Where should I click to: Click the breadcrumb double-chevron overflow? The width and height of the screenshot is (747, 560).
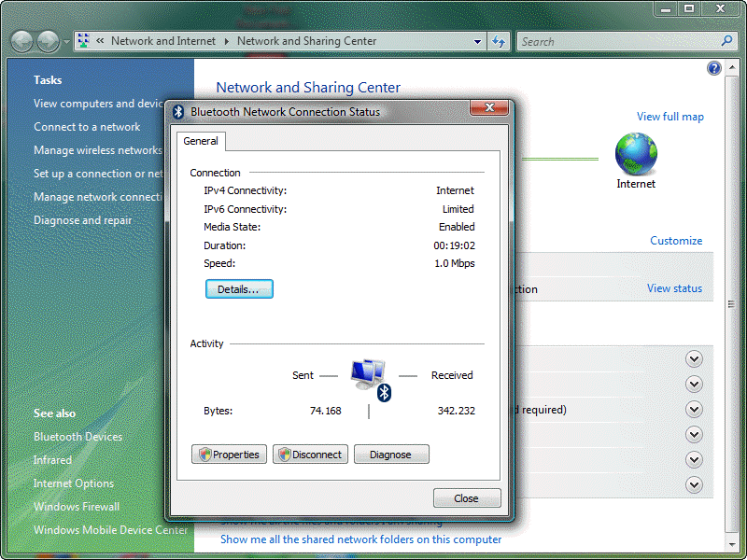tap(100, 41)
